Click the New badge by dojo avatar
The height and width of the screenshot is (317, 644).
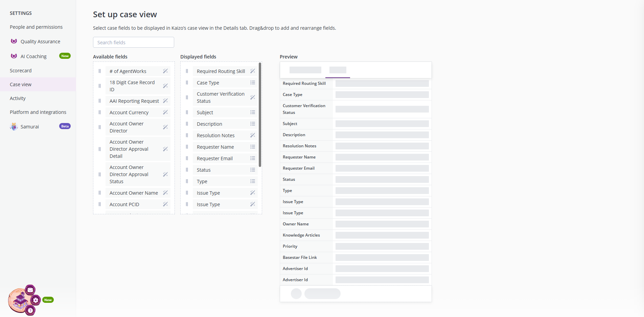(48, 300)
